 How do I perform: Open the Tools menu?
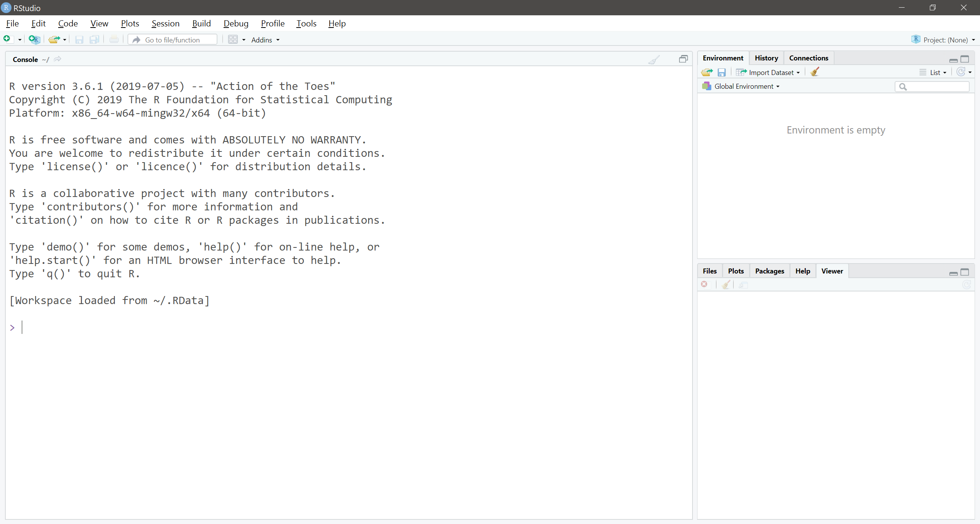306,23
